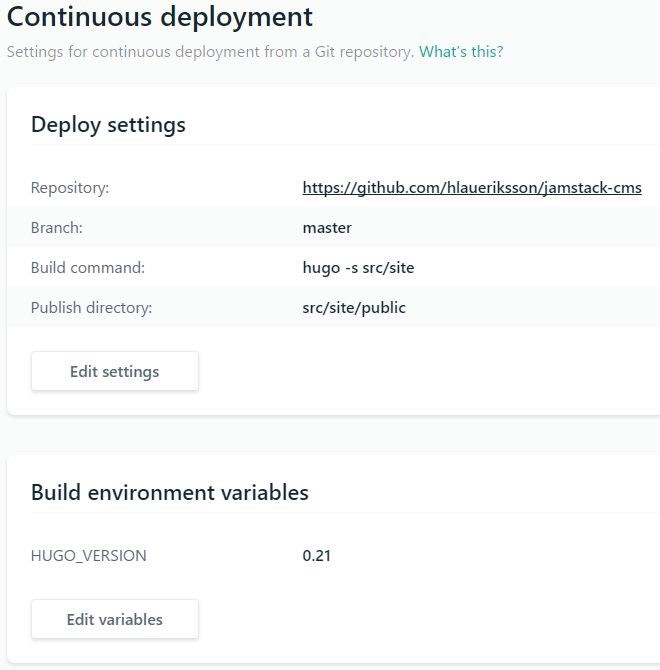The height and width of the screenshot is (670, 660).
Task: Click the empty gap between the two cards
Action: 330,435
